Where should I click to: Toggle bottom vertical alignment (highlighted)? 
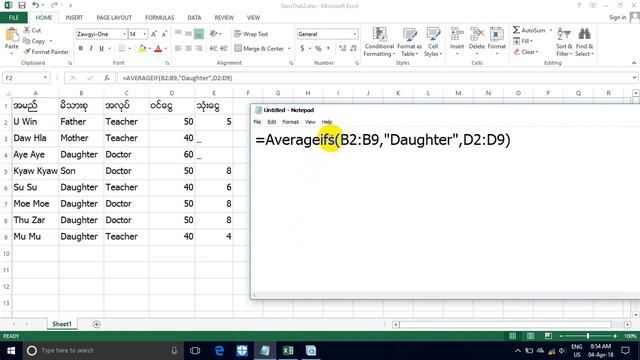(199, 34)
